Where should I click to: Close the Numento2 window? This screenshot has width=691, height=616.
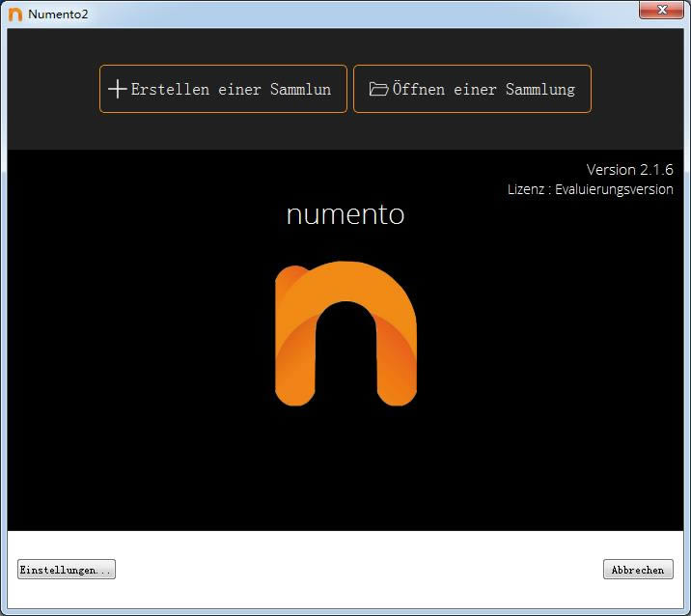pos(661,10)
